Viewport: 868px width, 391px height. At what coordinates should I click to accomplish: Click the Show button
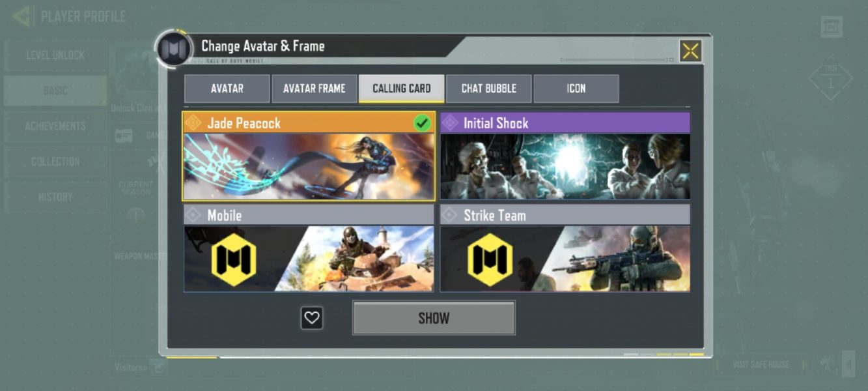pyautogui.click(x=434, y=318)
